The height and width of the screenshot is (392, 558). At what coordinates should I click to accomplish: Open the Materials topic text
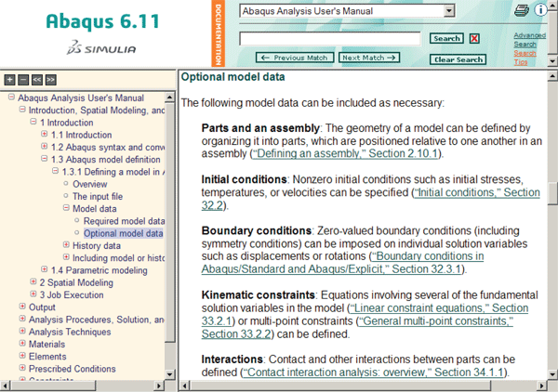pos(47,345)
